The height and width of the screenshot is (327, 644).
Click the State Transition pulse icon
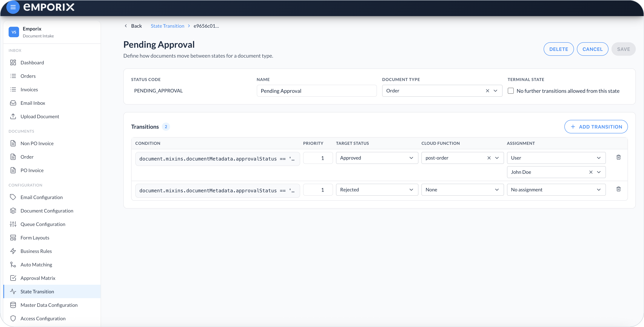pos(13,291)
